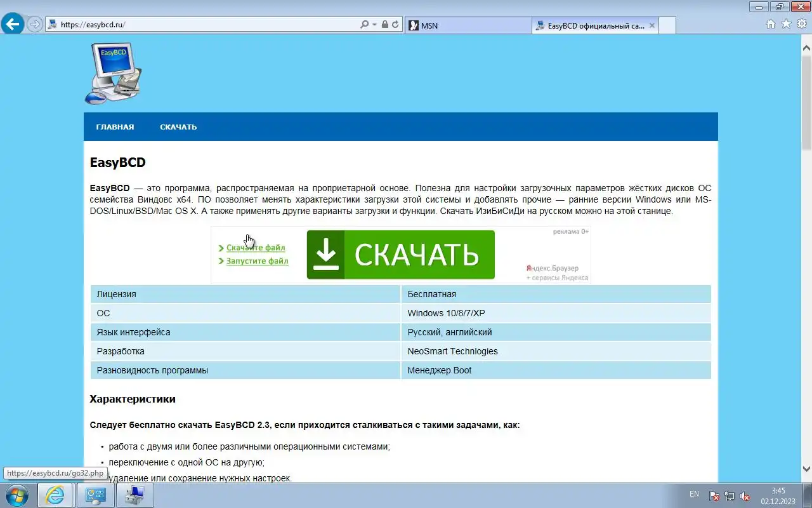The height and width of the screenshot is (508, 812).
Task: Click the Русский, английский cell
Action: click(x=556, y=332)
